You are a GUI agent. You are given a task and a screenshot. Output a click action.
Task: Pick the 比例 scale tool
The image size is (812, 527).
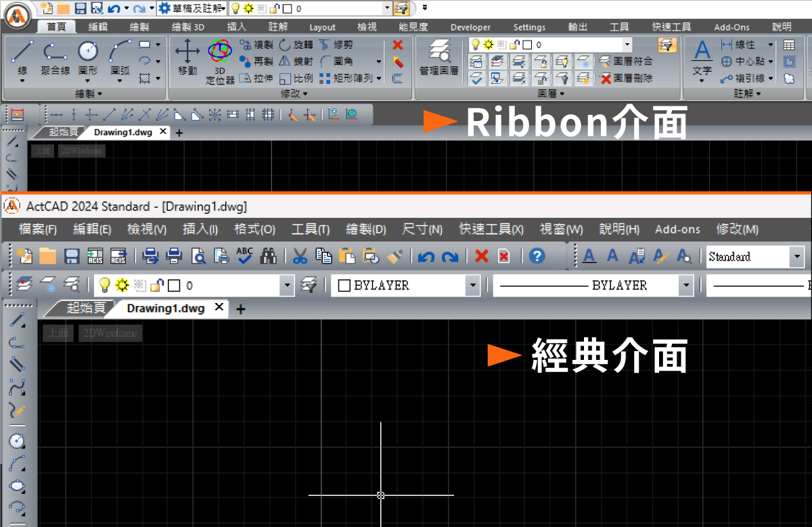(296, 78)
